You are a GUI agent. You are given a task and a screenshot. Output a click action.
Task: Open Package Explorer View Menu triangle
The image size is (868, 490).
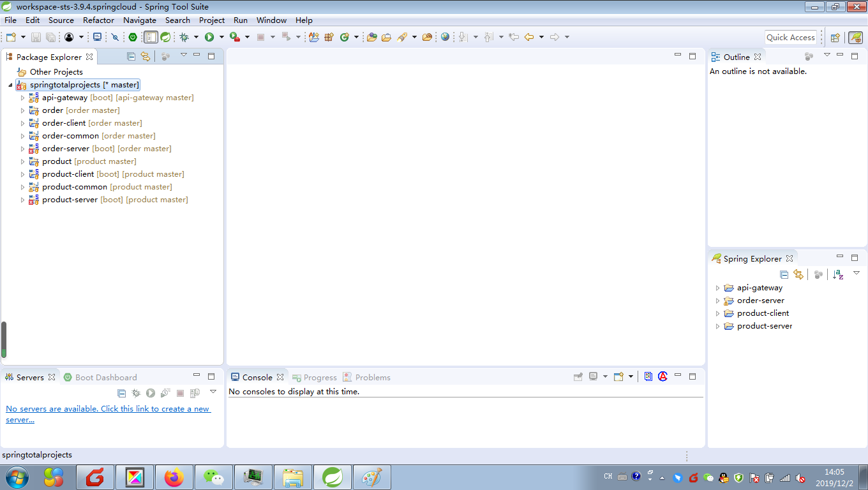(x=184, y=55)
